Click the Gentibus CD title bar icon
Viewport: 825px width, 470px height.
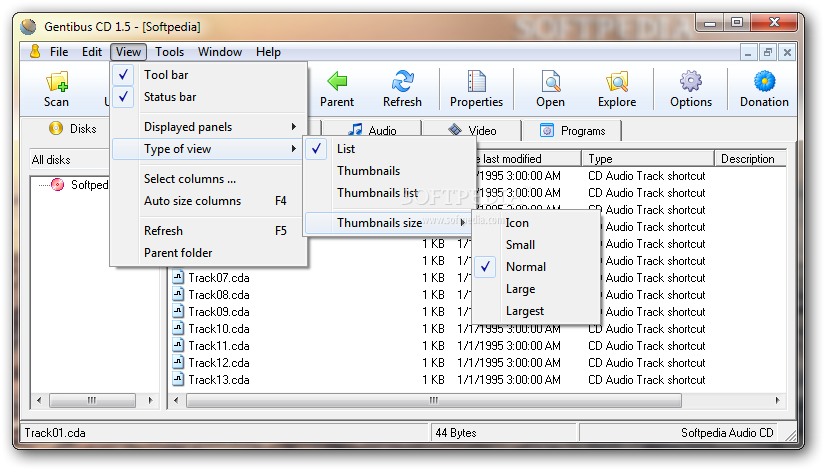tap(28, 26)
